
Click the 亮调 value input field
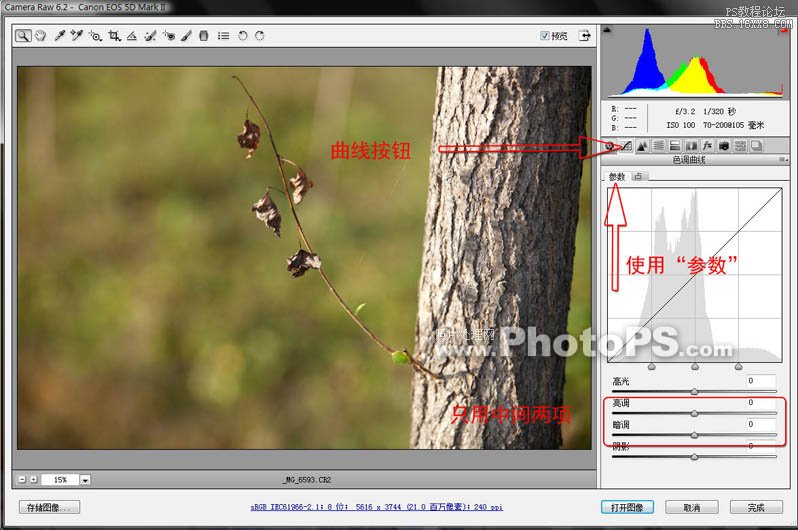click(761, 403)
